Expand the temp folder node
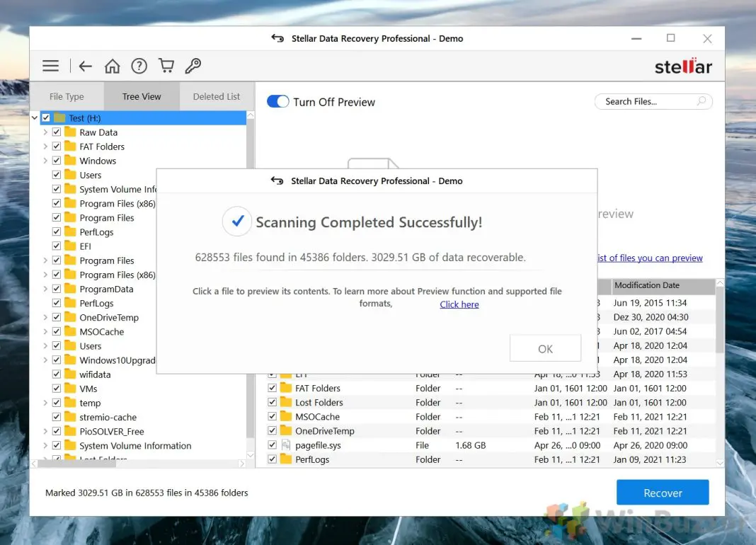The image size is (756, 545). [45, 402]
